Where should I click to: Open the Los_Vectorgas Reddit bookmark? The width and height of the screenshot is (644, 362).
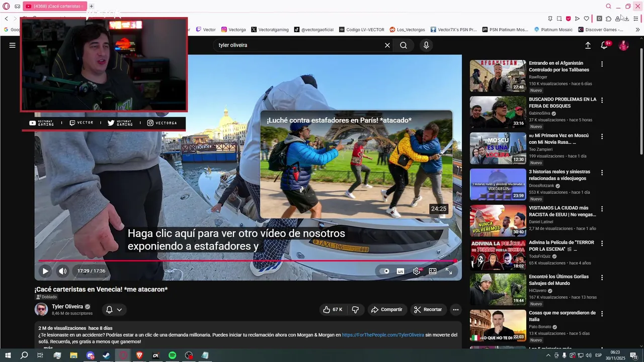pos(407,30)
